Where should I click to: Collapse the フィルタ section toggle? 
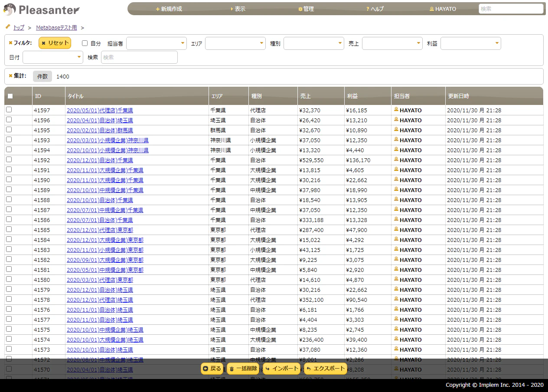coord(20,43)
